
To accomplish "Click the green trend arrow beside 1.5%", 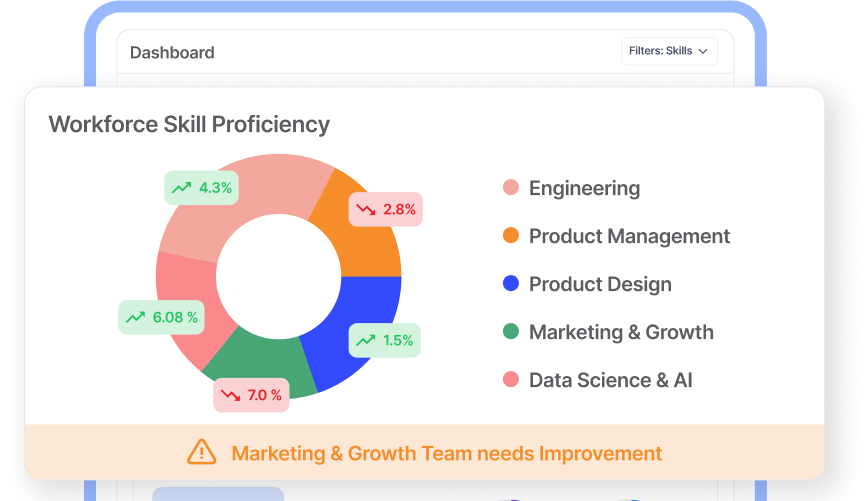I will [x=365, y=340].
